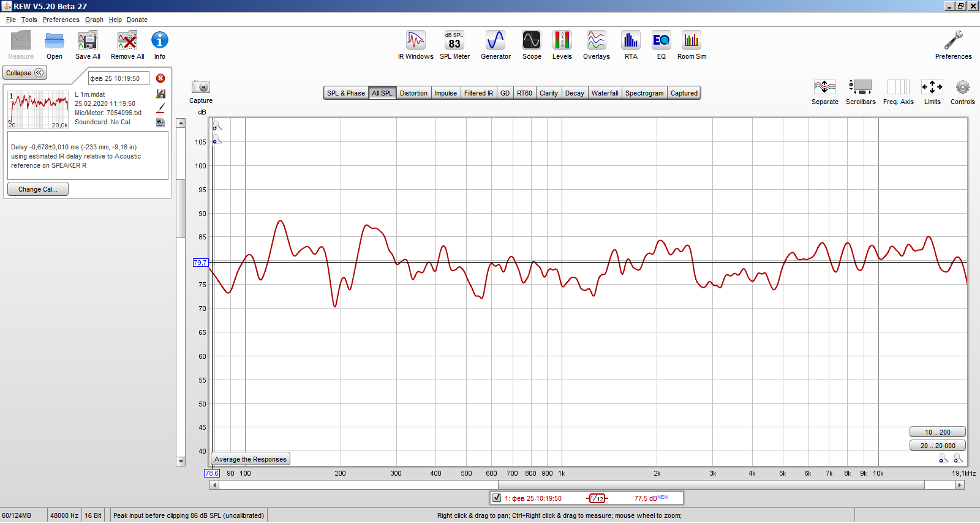Image resolution: width=980 pixels, height=524 pixels.
Task: Switch to the Decay tab
Action: [575, 93]
